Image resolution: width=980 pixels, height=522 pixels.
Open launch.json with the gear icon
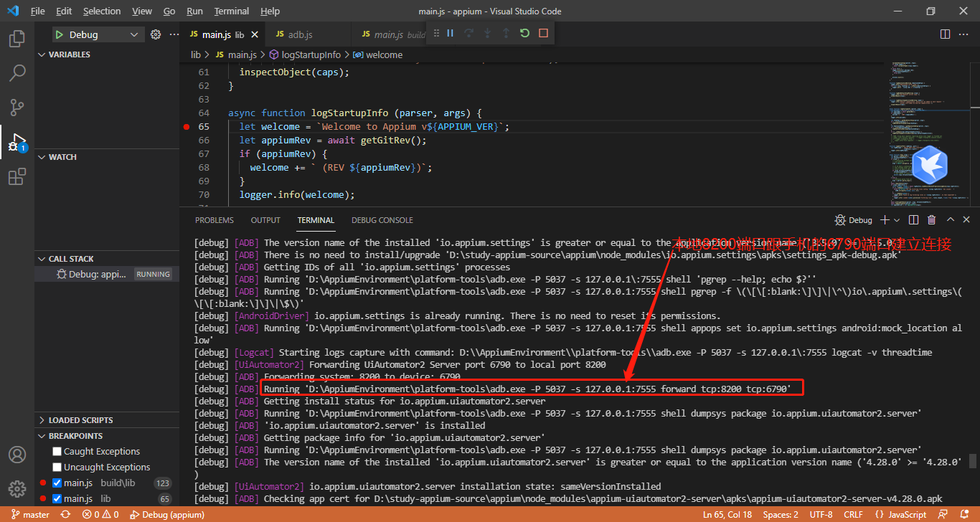click(156, 34)
